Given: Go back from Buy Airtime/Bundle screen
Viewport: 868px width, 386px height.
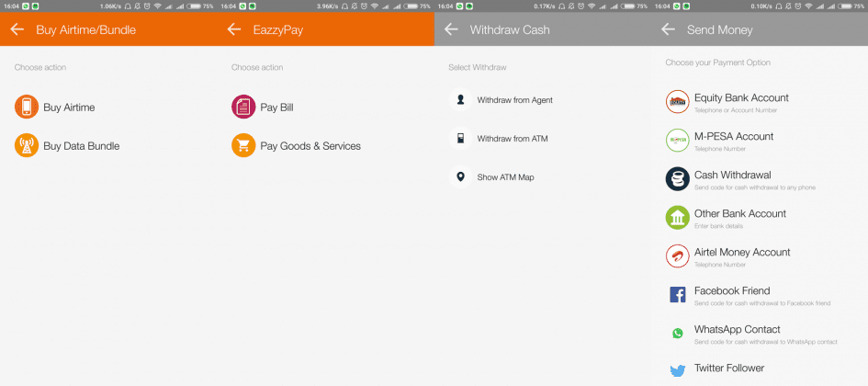Looking at the screenshot, I should point(17,29).
